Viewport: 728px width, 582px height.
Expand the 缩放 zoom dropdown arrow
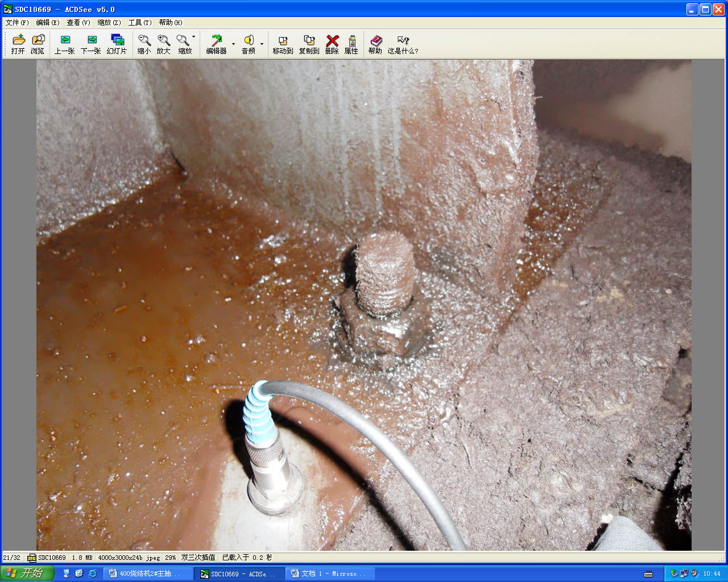[x=194, y=37]
